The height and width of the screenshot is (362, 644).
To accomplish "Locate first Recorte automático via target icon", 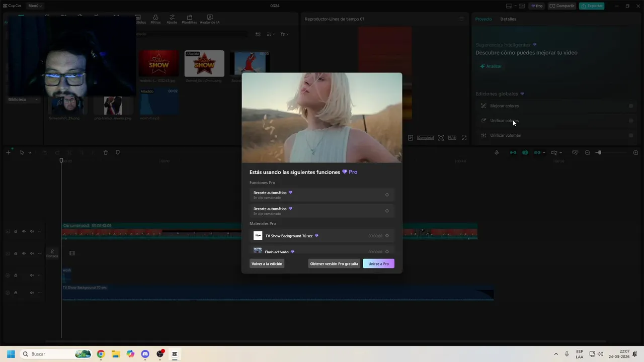I will [387, 195].
